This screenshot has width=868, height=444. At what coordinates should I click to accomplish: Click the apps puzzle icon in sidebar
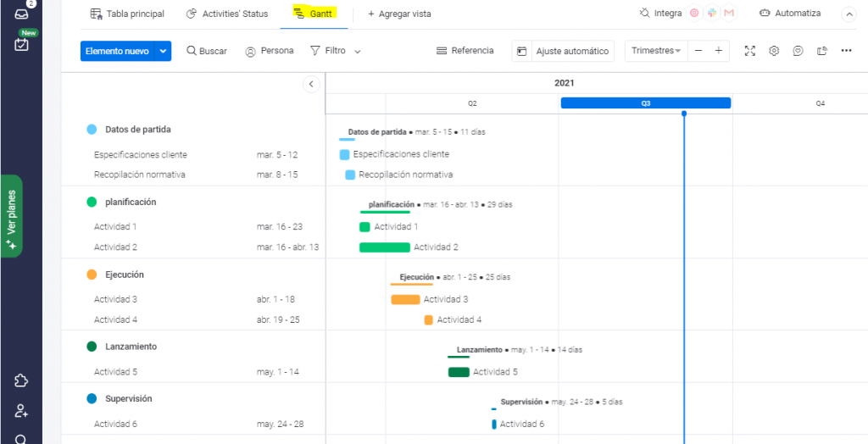pyautogui.click(x=21, y=381)
